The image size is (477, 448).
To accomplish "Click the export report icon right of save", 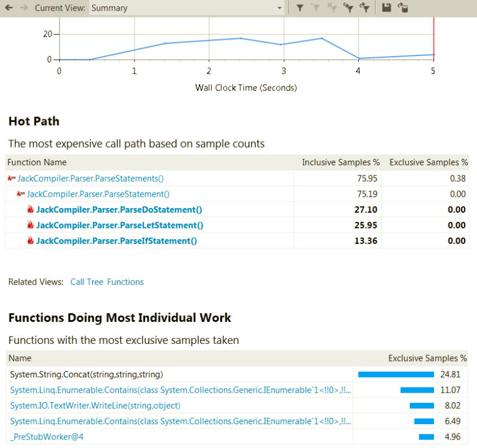I will tap(403, 8).
